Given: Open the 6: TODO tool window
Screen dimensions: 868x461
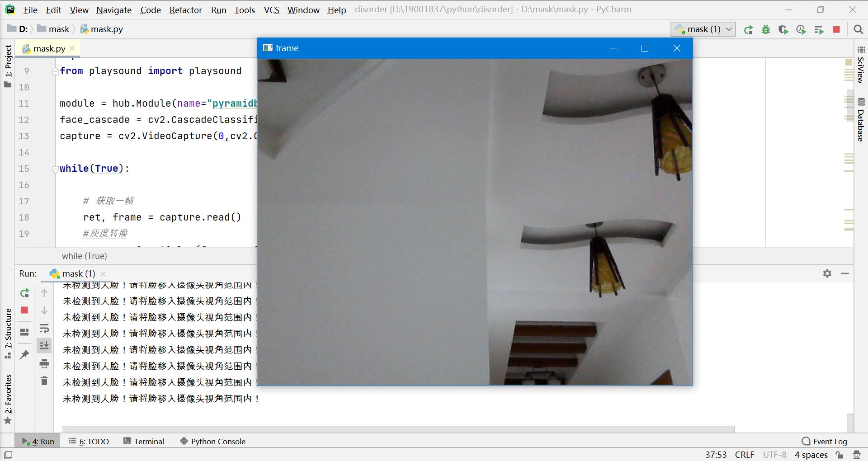Looking at the screenshot, I should [89, 442].
